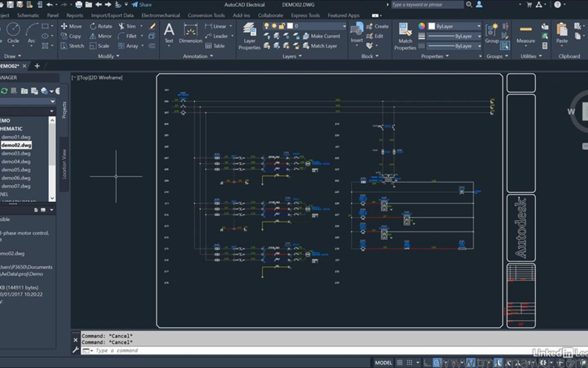Activate the Arc tool
588x368 pixels.
coord(32,33)
